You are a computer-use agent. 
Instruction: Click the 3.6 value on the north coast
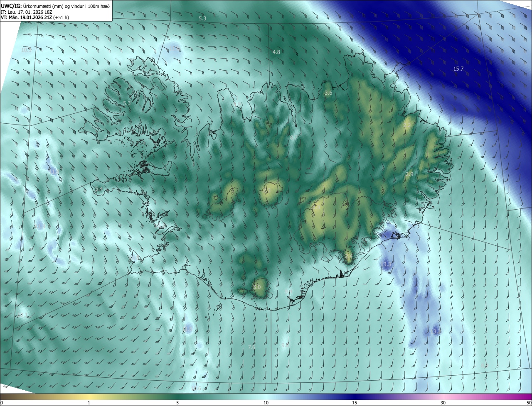(328, 93)
